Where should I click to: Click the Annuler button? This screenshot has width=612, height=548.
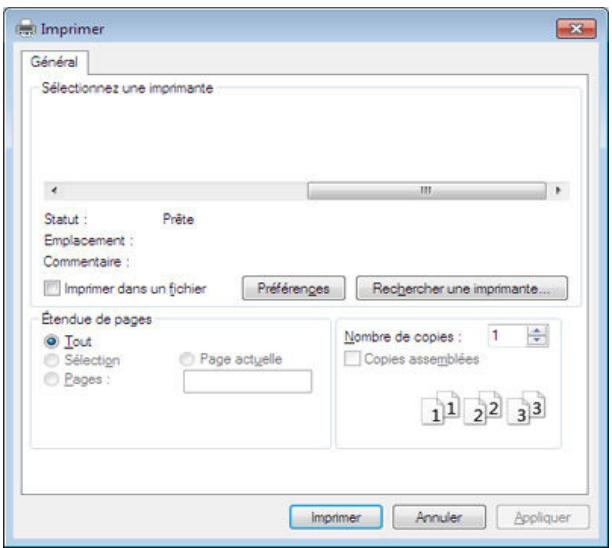pos(439,517)
